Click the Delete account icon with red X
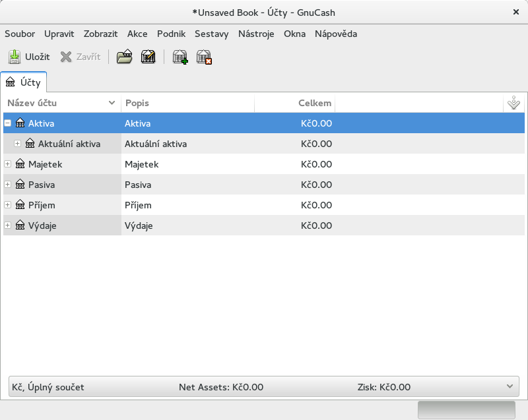The width and height of the screenshot is (528, 420). pyautogui.click(x=204, y=57)
